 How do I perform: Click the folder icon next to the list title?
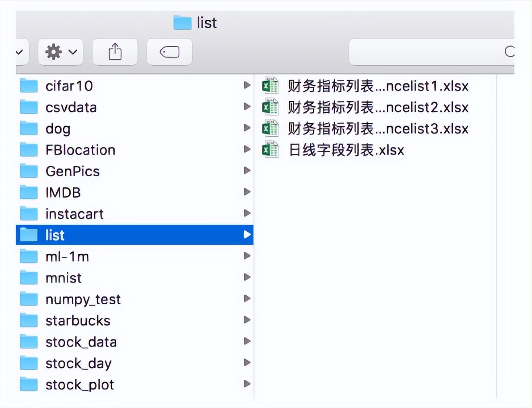[x=182, y=23]
